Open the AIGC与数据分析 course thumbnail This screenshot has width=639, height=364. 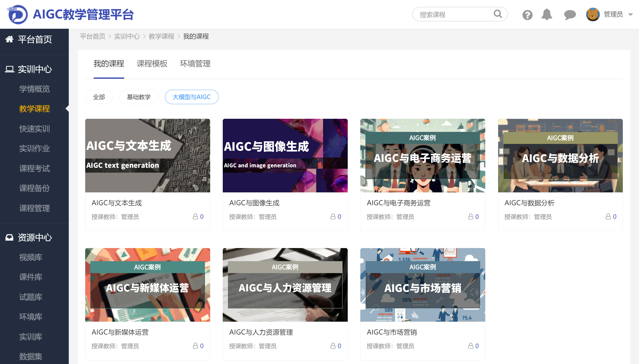point(560,155)
